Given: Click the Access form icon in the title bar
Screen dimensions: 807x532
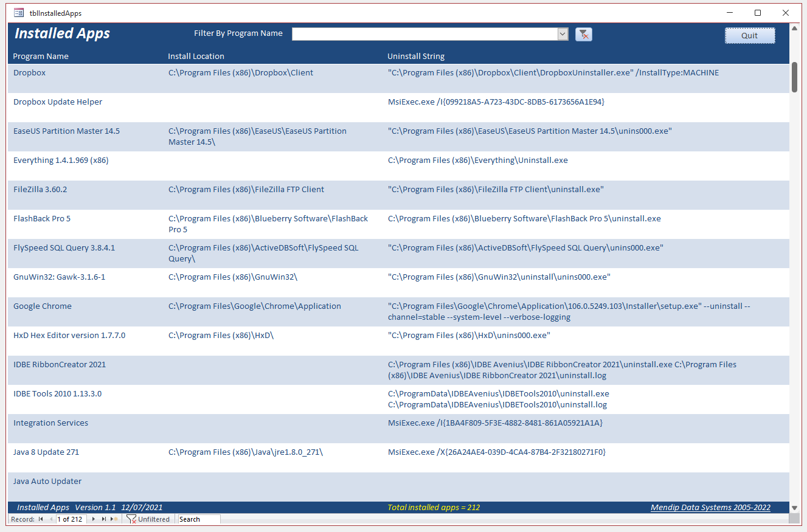Looking at the screenshot, I should [x=19, y=13].
